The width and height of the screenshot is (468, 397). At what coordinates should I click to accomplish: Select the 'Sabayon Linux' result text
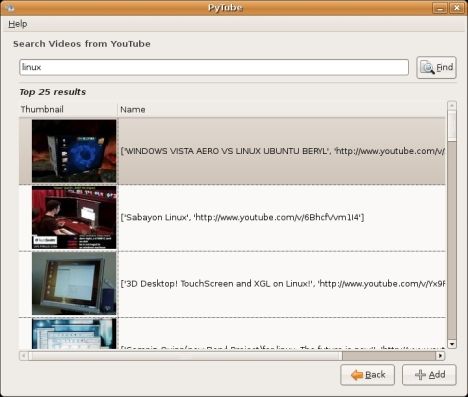point(242,217)
